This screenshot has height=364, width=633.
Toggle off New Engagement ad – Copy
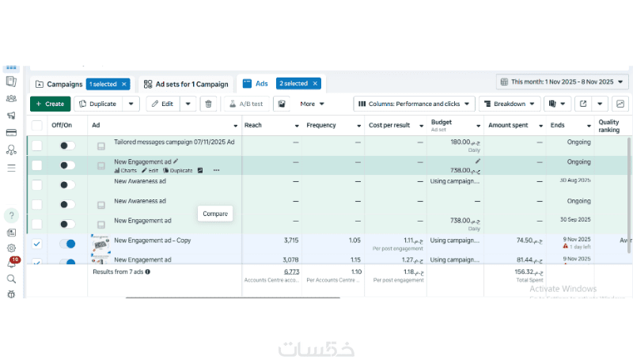click(x=67, y=244)
